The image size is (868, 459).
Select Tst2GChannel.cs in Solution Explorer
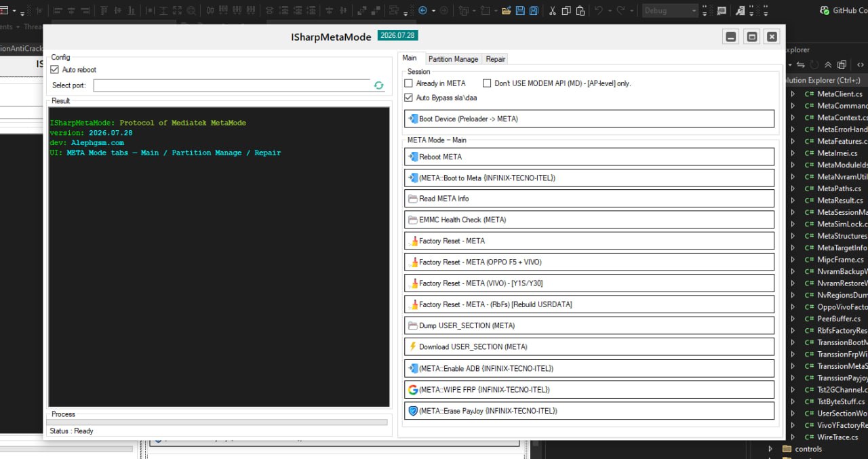(x=842, y=390)
